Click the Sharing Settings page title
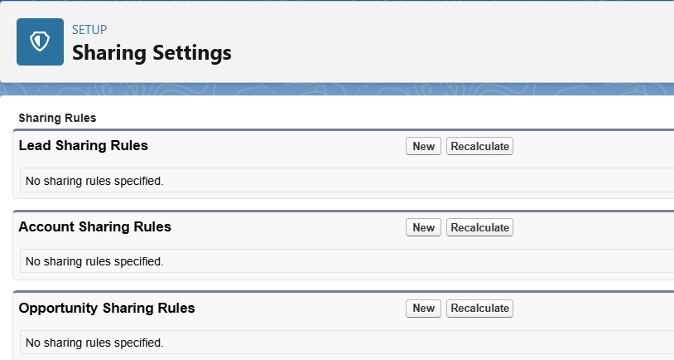The width and height of the screenshot is (674, 360). 152,53
